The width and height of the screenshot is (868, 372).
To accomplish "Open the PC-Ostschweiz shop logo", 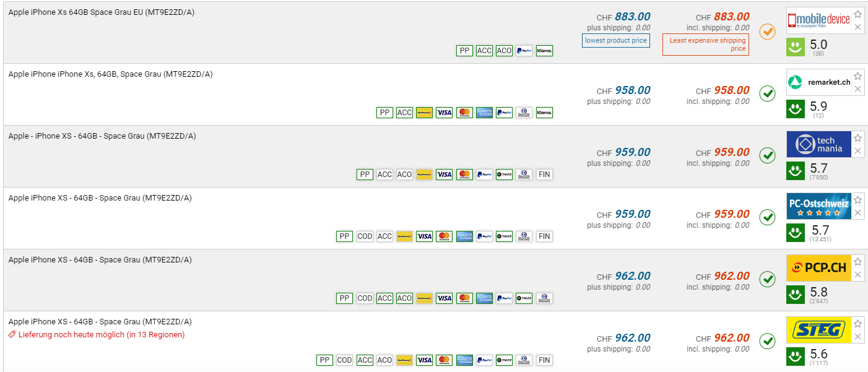I will coord(818,206).
